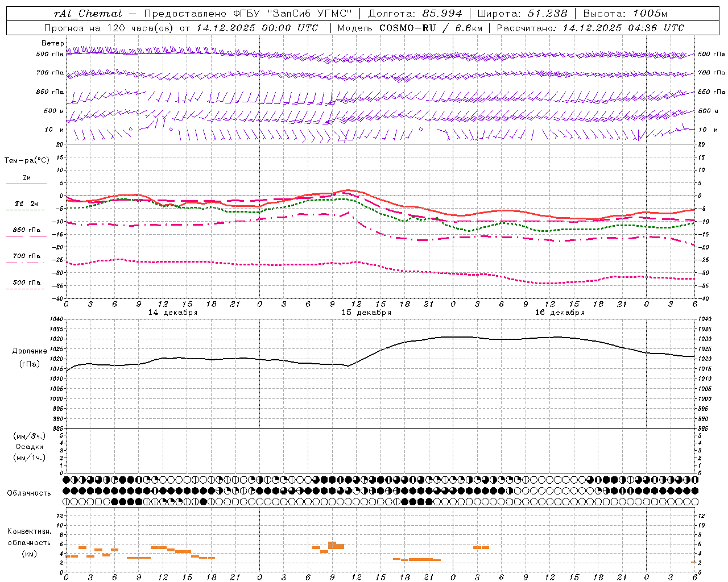Image resolution: width=728 pixels, height=582 pixels.
Task: Click the 10 м wind level label on the left axis
Action: pyautogui.click(x=54, y=130)
